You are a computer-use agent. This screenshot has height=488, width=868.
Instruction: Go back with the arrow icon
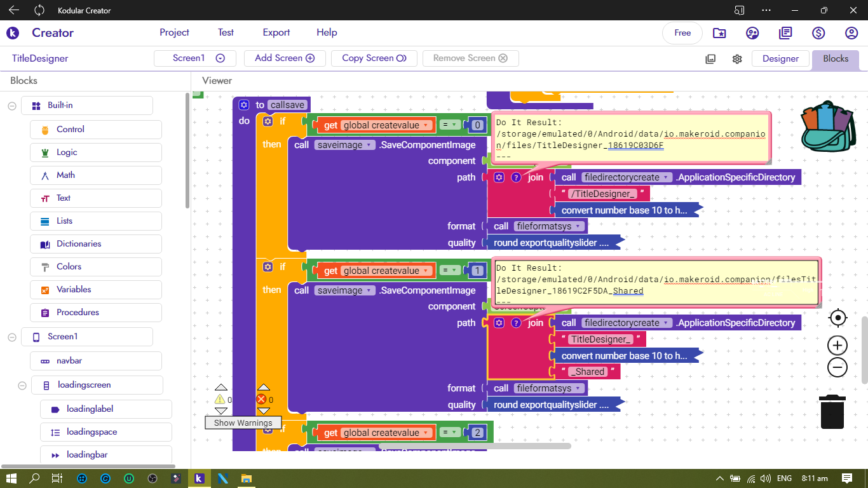[x=13, y=10]
